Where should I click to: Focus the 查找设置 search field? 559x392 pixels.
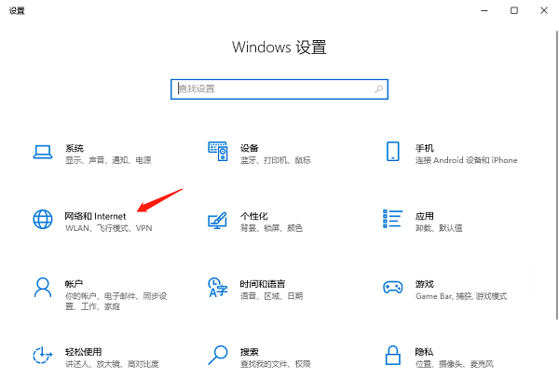coord(279,89)
